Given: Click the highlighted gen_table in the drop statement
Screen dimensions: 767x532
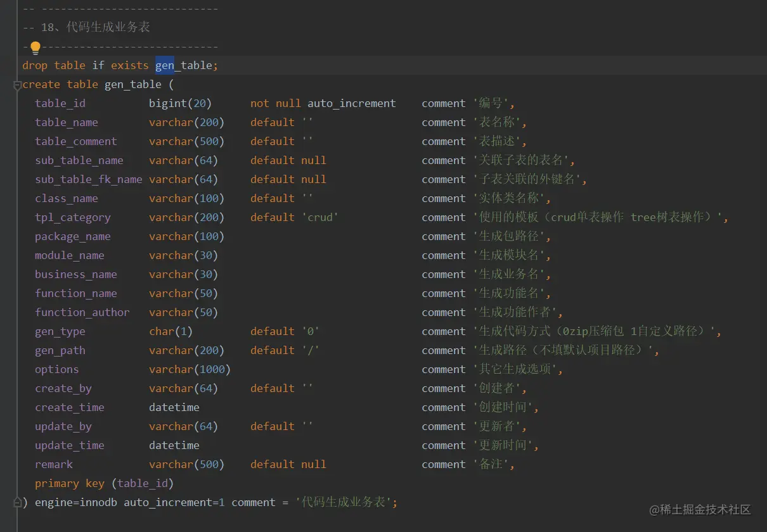Looking at the screenshot, I should (x=184, y=65).
